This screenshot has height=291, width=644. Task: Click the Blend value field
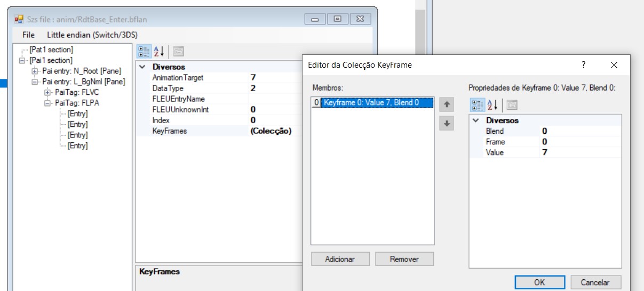tap(581, 131)
